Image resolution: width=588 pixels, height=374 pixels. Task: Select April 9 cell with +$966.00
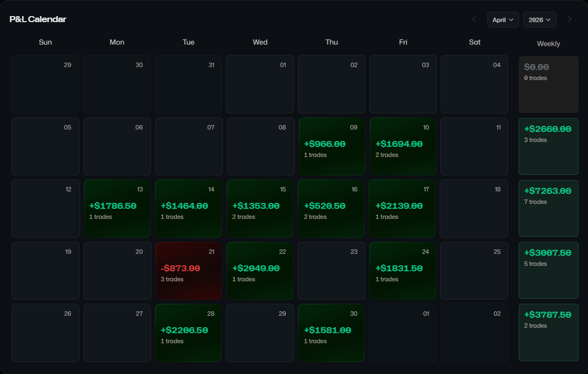332,146
